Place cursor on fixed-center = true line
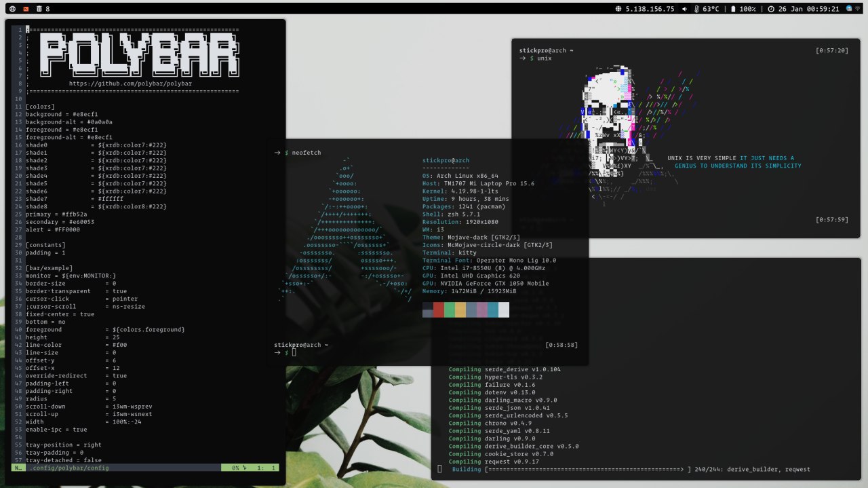This screenshot has height=488, width=868. 60,314
